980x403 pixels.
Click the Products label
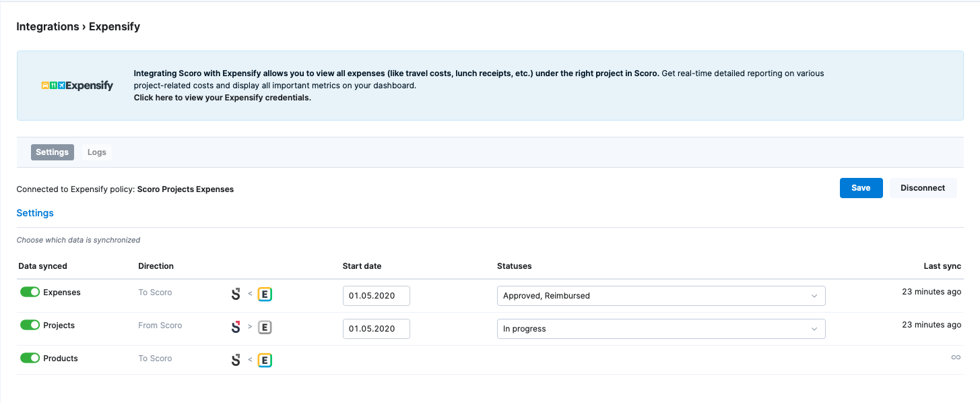coord(61,359)
